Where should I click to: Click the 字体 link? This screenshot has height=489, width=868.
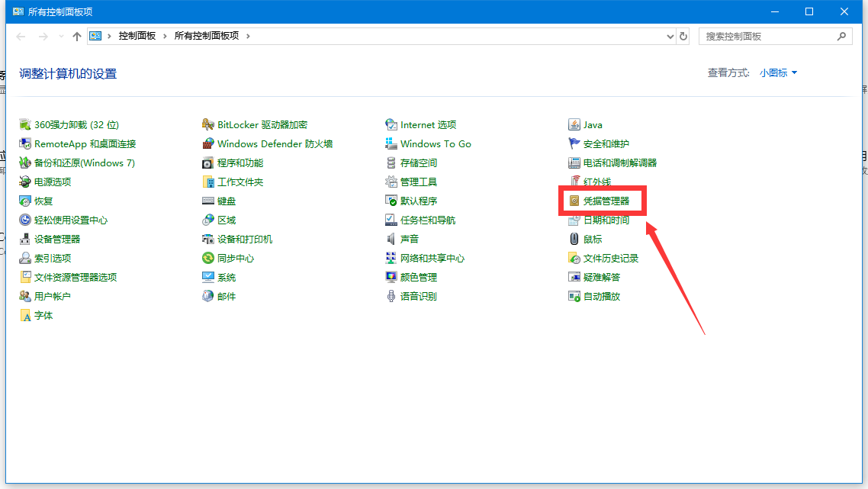43,316
